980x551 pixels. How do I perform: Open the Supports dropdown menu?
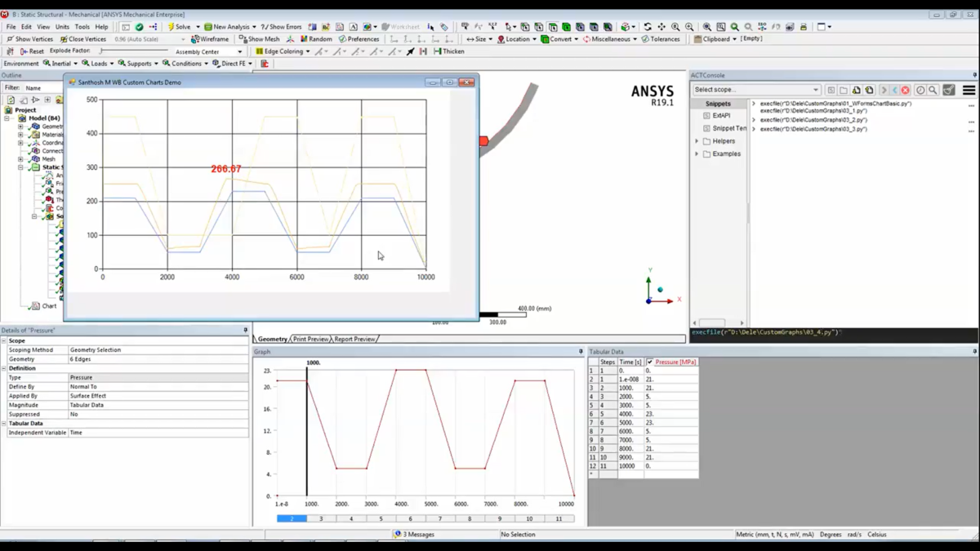[x=139, y=64]
